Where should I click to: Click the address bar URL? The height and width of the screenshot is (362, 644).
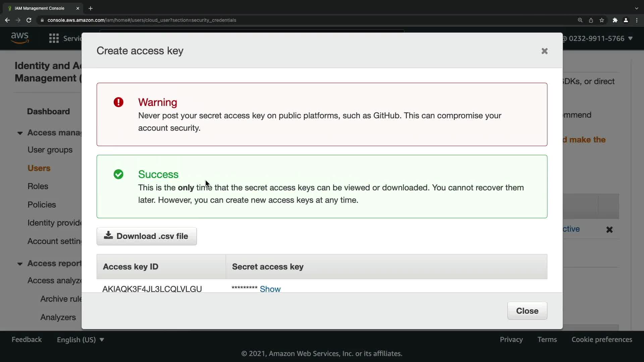click(142, 20)
